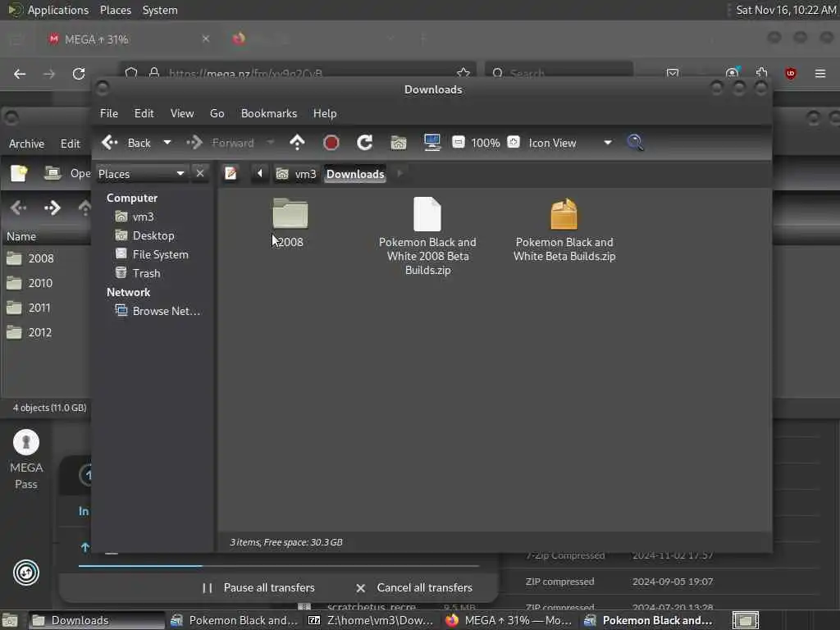Screen dimensions: 840x630
Task: Go back in the Firefox browser
Action: point(20,74)
